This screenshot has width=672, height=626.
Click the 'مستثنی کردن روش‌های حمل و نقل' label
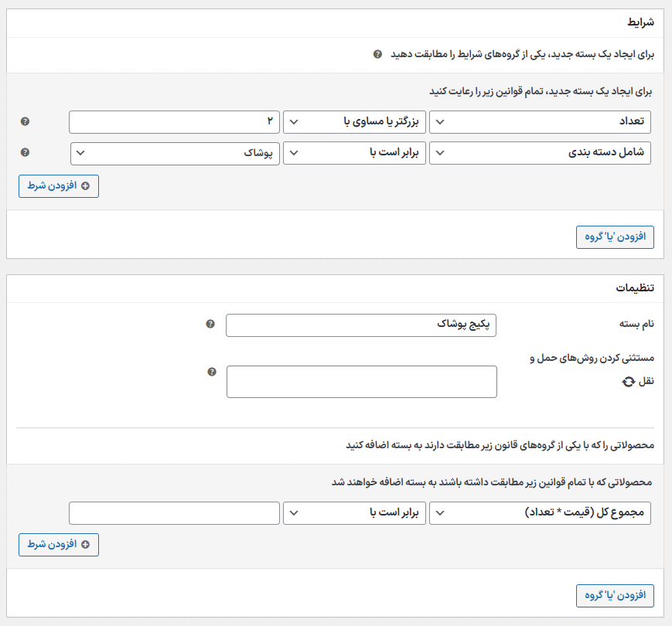pyautogui.click(x=592, y=369)
